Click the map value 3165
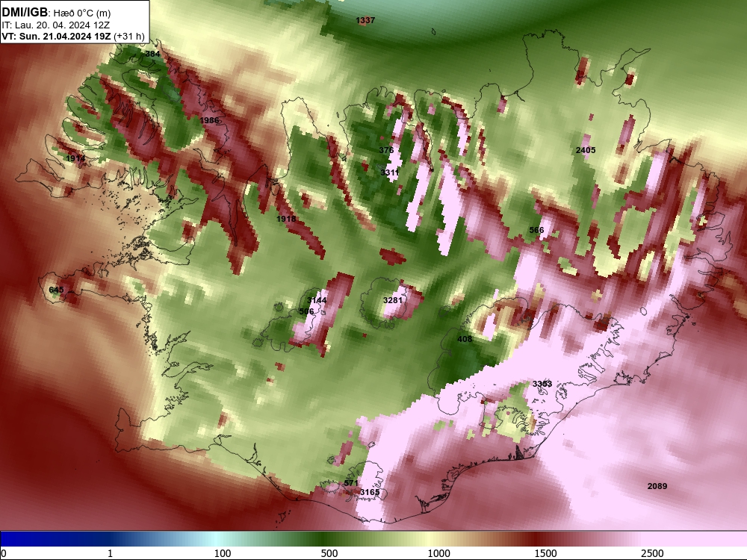 coord(370,492)
